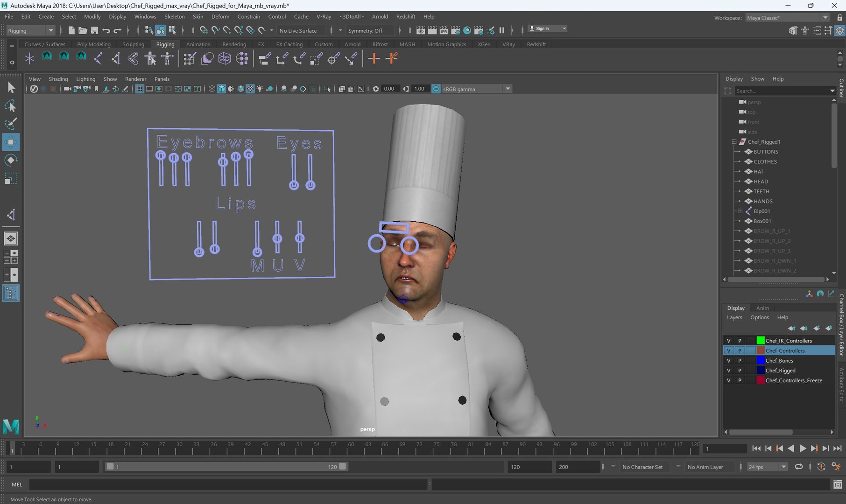Expand the Bip001 node in Outliner
The width and height of the screenshot is (846, 504).
[x=740, y=211]
